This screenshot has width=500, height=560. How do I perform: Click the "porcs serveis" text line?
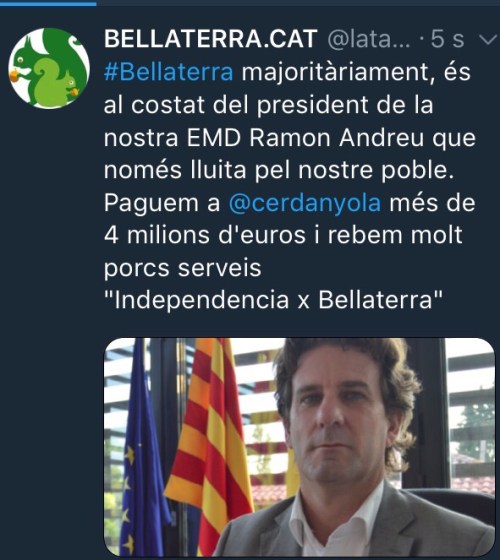point(182,268)
